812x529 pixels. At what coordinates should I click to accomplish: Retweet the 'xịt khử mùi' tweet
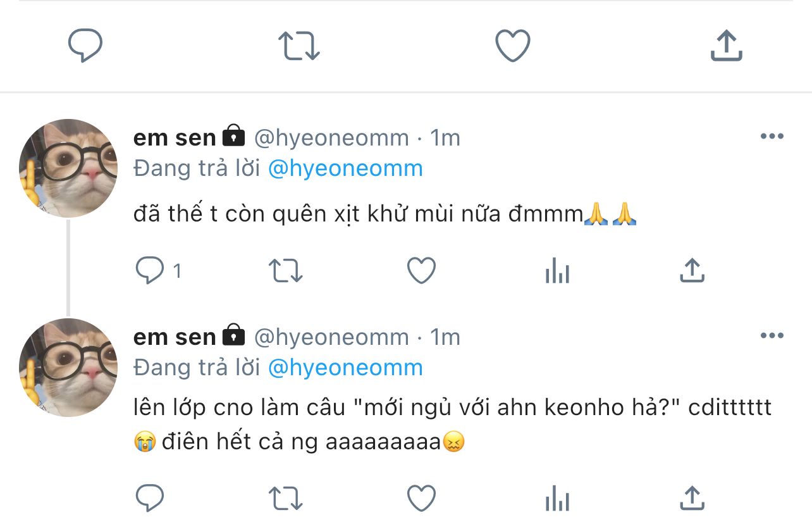(x=286, y=271)
